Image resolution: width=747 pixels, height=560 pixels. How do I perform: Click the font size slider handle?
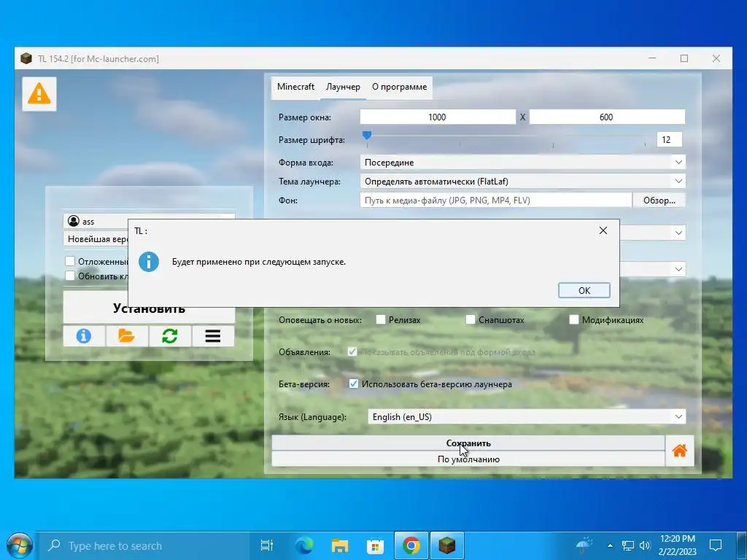click(x=367, y=136)
